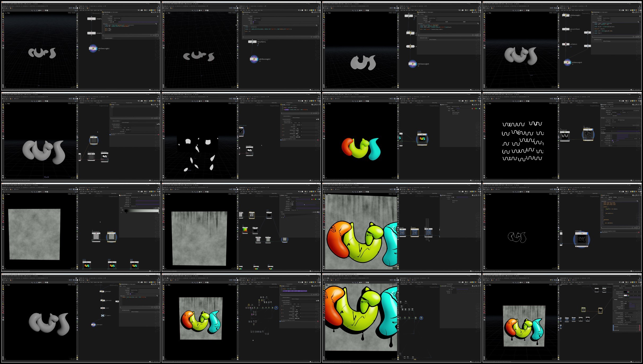Select the attribwrangle2 node below mountain1
Viewport: 643px width, 364px height.
(254, 59)
